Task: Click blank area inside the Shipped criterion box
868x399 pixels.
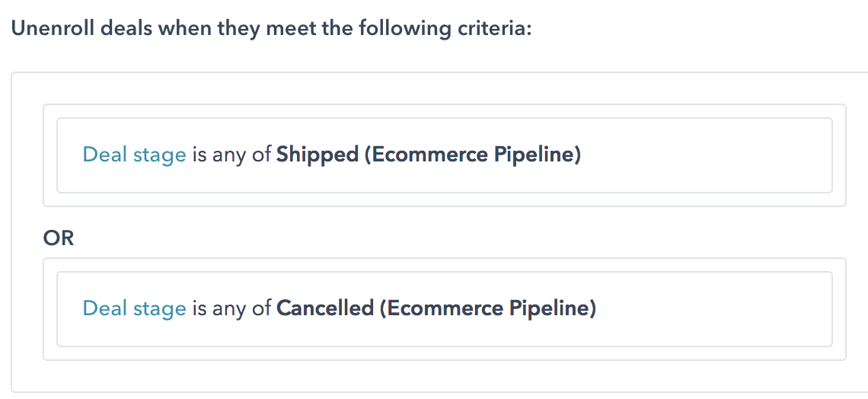Action: [708, 155]
